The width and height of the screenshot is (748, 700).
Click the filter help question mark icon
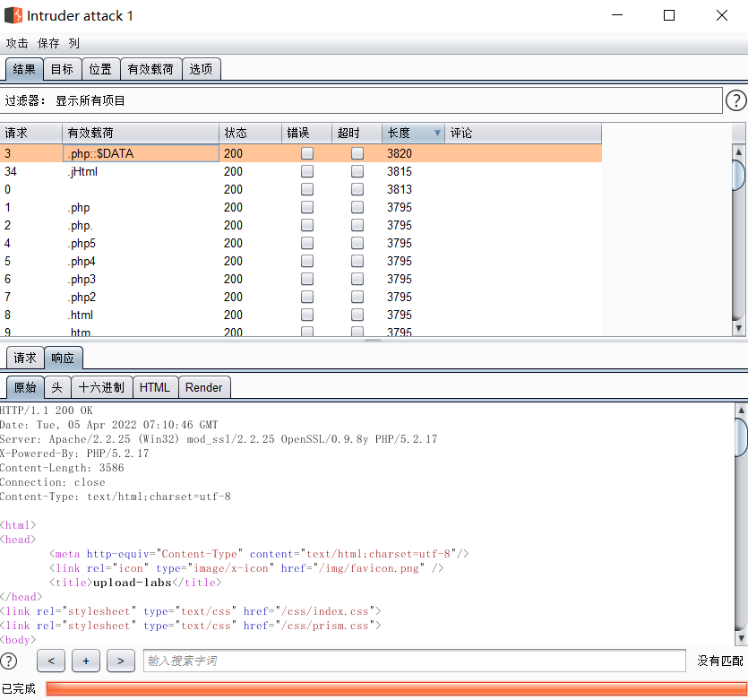coord(735,101)
